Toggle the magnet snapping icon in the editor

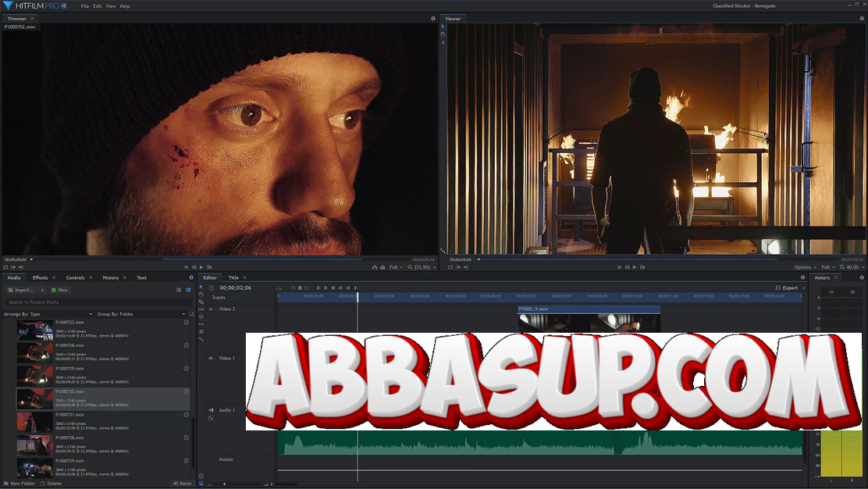(201, 484)
